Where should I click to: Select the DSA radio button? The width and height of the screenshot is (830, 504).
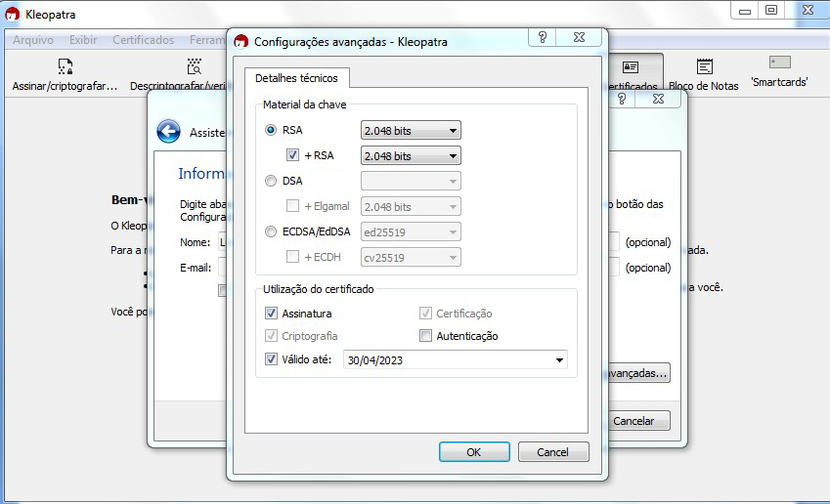point(271,181)
